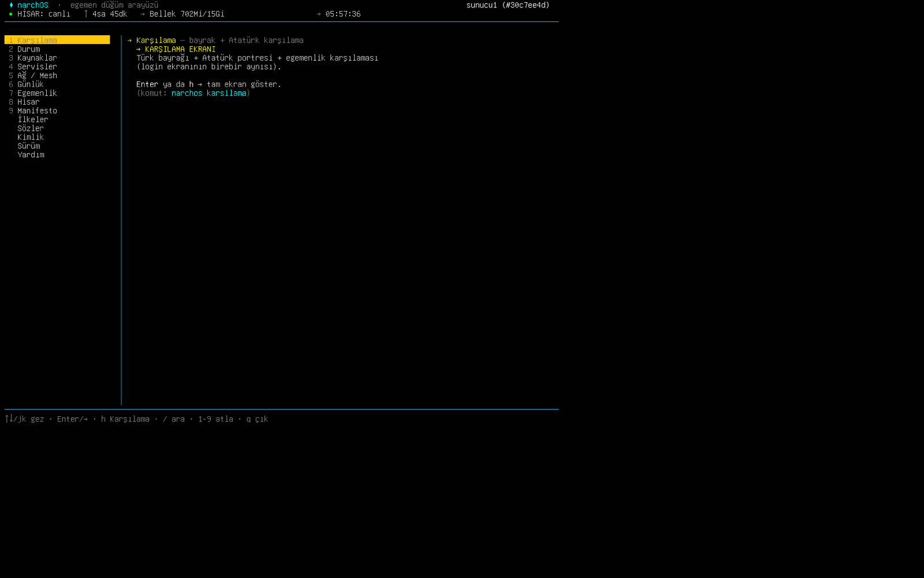Image resolution: width=924 pixels, height=578 pixels.
Task: Click the 'HİSAR: canlı' status text
Action: pos(44,14)
